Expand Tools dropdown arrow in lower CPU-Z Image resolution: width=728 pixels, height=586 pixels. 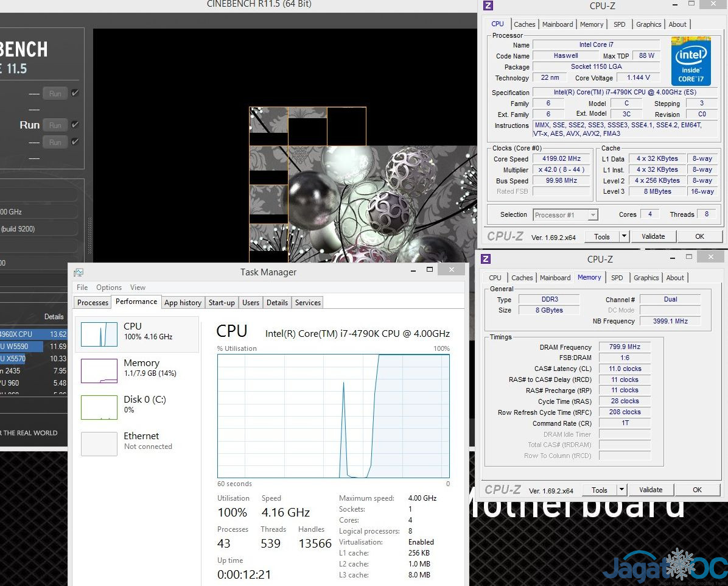coord(621,490)
